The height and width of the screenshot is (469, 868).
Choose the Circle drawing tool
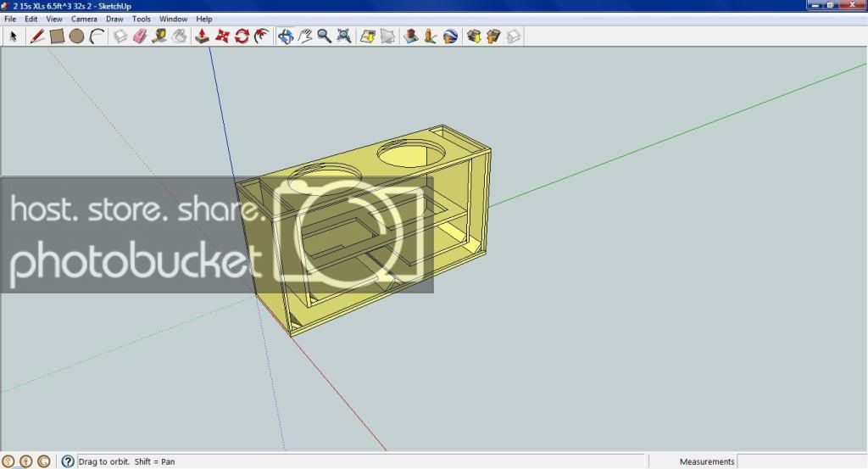point(77,36)
